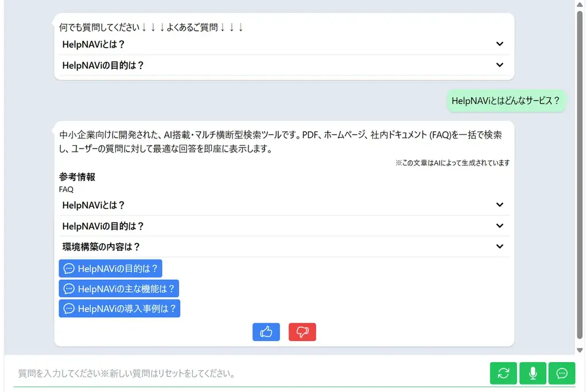
Task: Expand chevron for HelpNAViとは？ under 参考情報
Action: [x=500, y=205]
